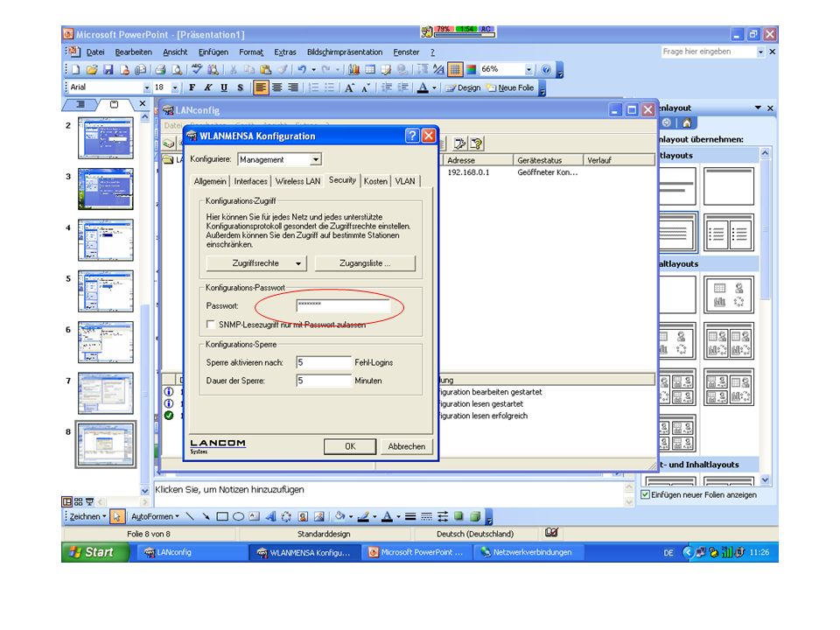Pick line color pen in drawing toolbar
Viewport: 840px width, 630px height.
click(363, 516)
